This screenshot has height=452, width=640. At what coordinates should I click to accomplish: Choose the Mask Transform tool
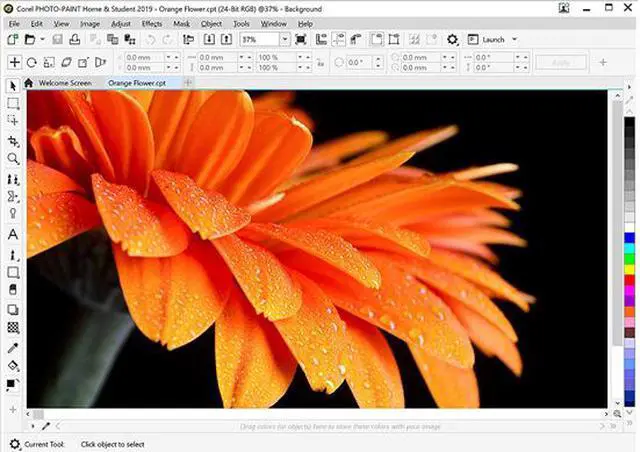click(13, 120)
